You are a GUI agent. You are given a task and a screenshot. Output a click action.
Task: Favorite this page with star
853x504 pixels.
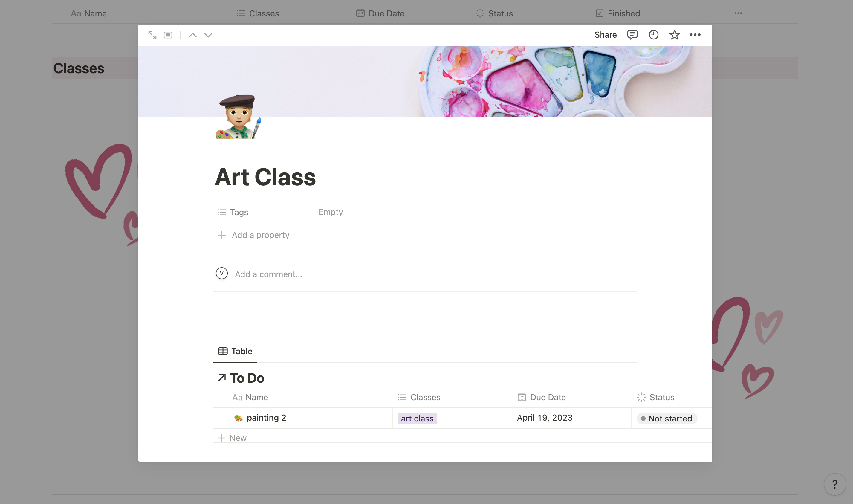(x=674, y=35)
